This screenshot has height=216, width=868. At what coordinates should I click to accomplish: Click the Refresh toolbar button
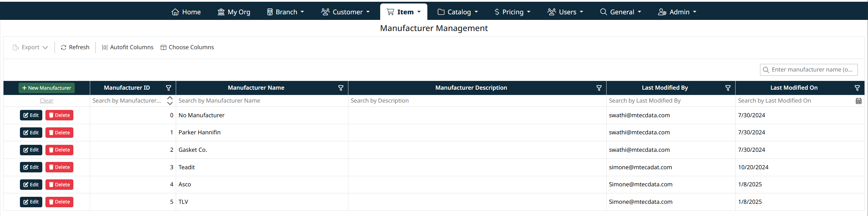pyautogui.click(x=75, y=47)
